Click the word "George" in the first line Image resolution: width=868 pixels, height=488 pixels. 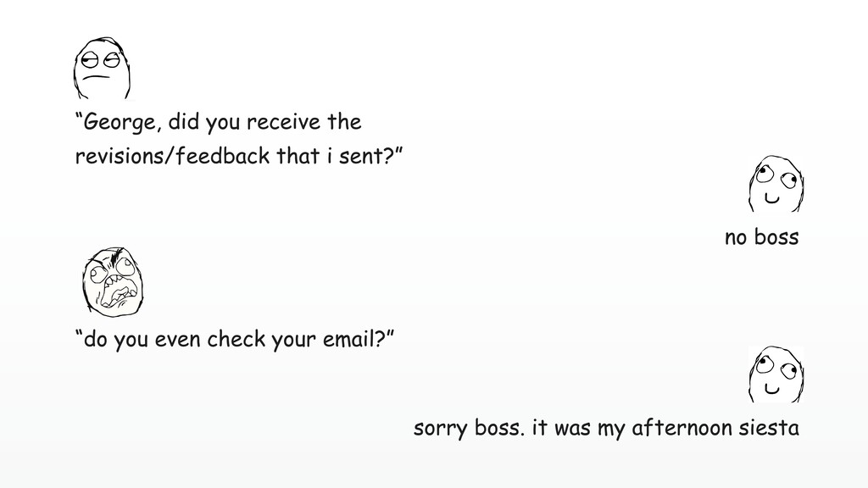119,123
